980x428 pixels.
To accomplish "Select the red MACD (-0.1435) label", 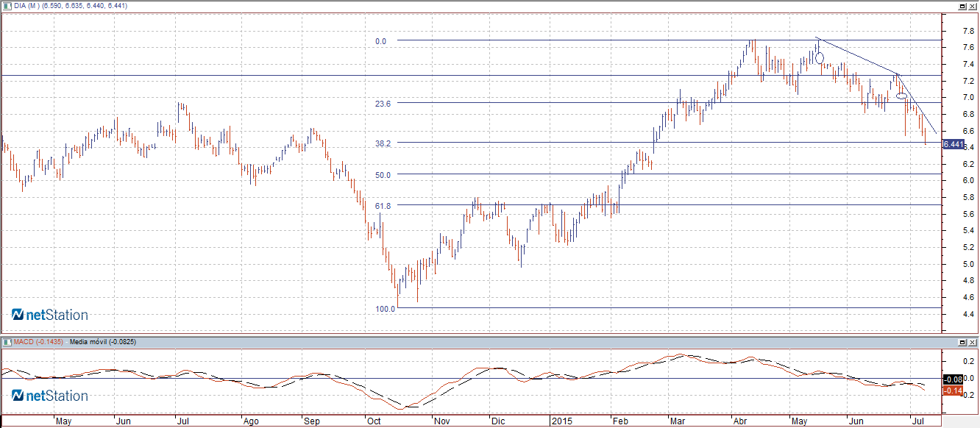I will tap(38, 342).
